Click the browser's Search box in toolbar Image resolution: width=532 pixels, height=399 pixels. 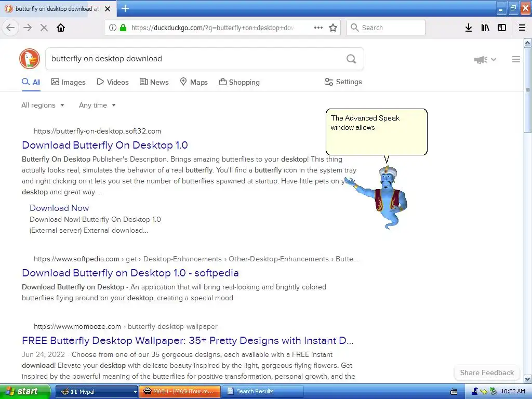[386, 28]
